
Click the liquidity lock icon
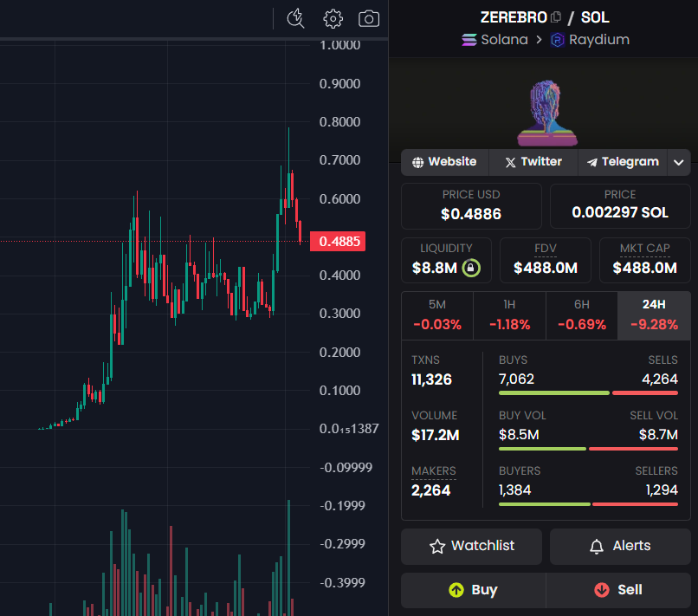pos(470,268)
